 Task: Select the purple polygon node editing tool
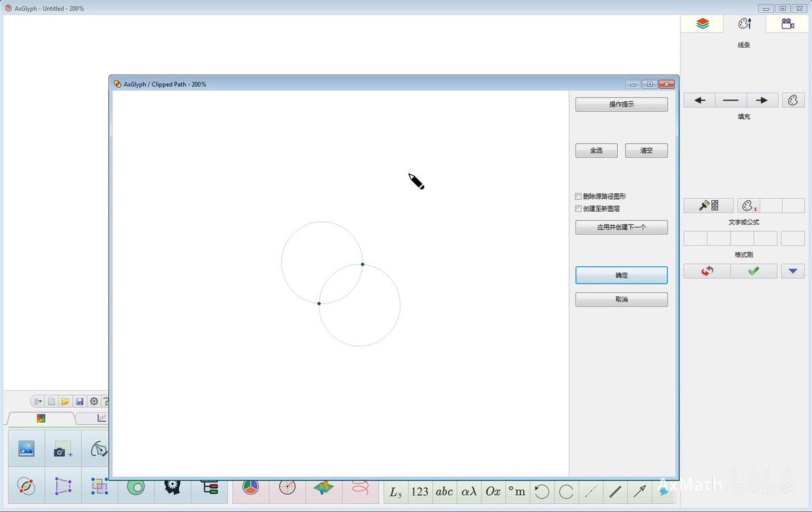[63, 486]
